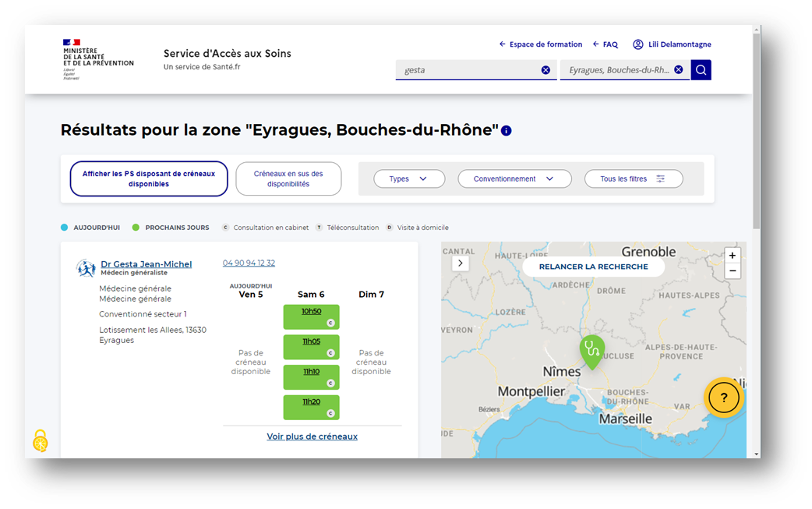Click the green stethoscope map marker
The width and height of the screenshot is (812, 509).
click(x=592, y=350)
